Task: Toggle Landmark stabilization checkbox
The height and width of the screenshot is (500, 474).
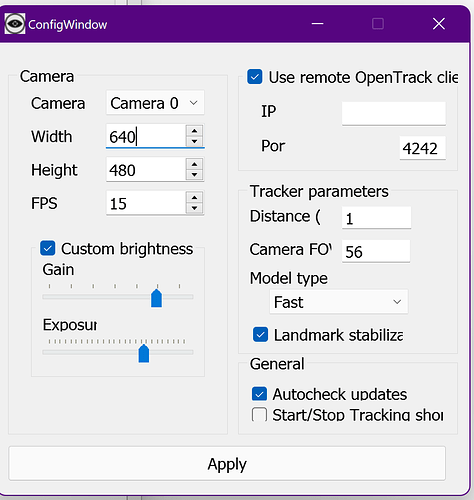Action: [260, 334]
